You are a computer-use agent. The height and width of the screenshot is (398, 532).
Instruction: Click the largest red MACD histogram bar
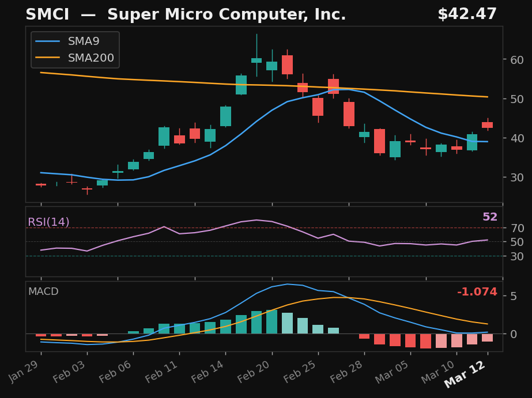426,341
